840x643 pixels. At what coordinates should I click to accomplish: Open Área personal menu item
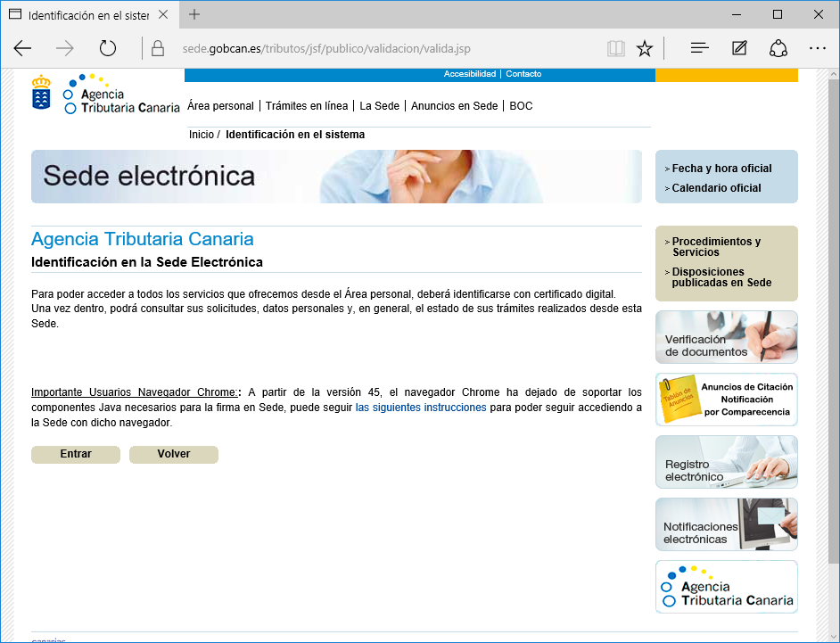click(220, 106)
